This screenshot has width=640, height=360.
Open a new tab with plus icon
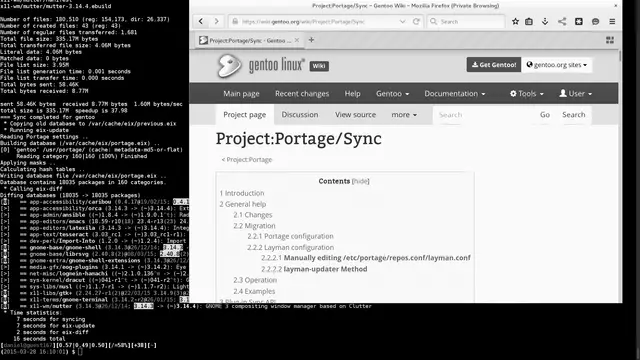pos(311,40)
